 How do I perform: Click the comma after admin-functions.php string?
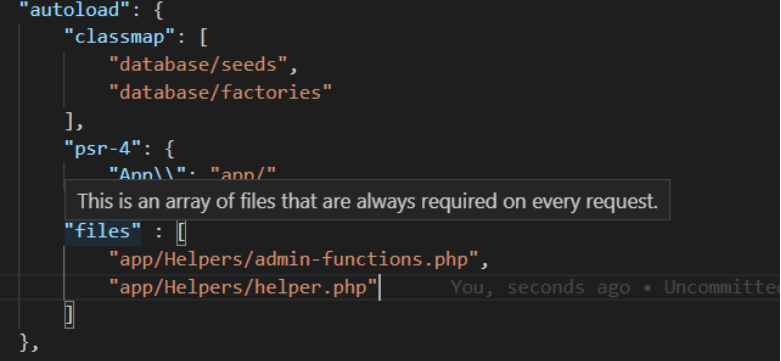pyautogui.click(x=485, y=261)
